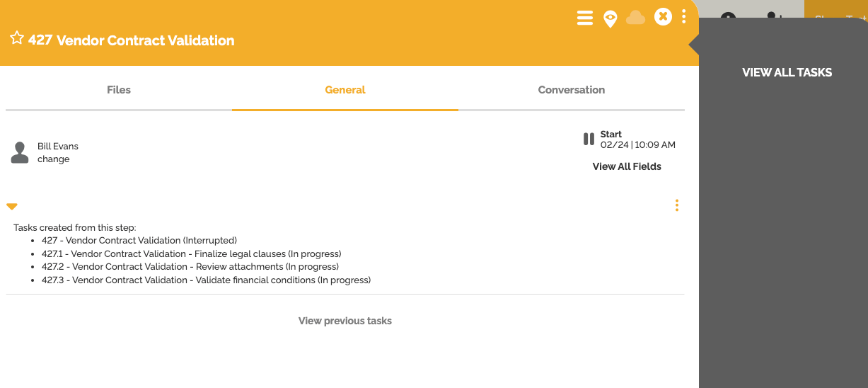This screenshot has height=388, width=868.
Task: Click the location pin eye icon
Action: pos(610,18)
